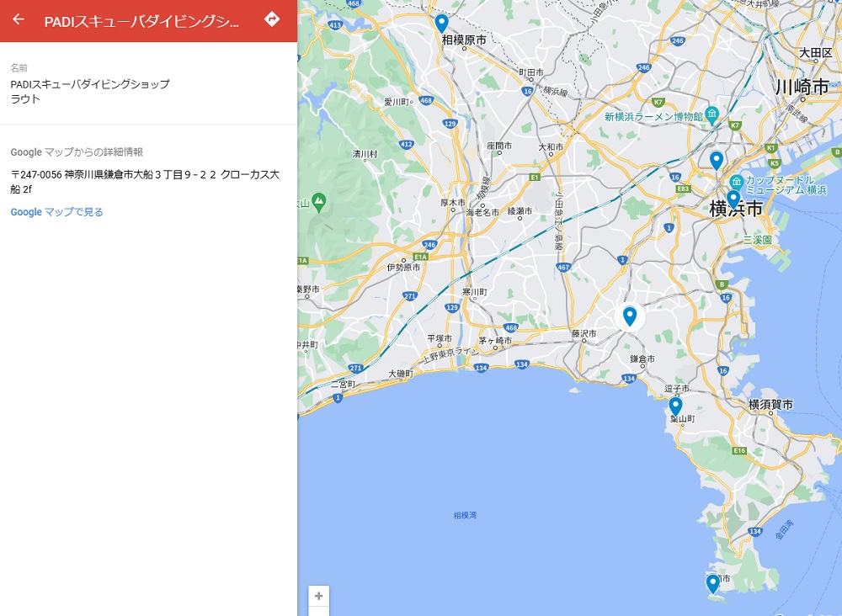
Task: Select the pin directly above the 横浜市 label
Action: [733, 199]
